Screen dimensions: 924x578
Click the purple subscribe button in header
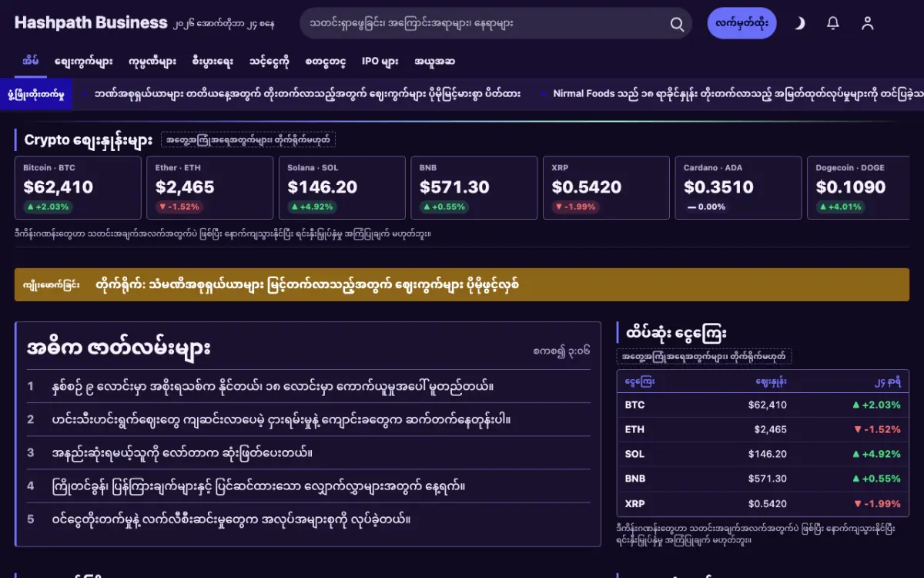[x=742, y=23]
